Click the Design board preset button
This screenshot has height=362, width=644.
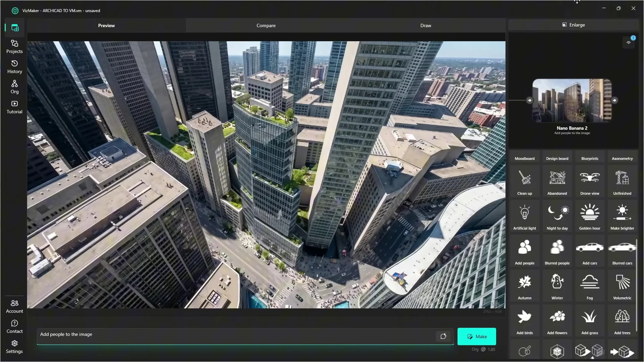click(557, 158)
